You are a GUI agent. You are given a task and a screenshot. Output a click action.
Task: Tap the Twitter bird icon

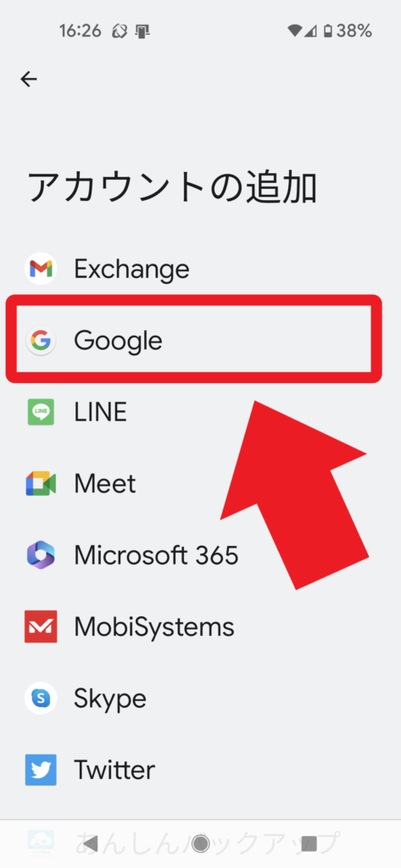41,770
